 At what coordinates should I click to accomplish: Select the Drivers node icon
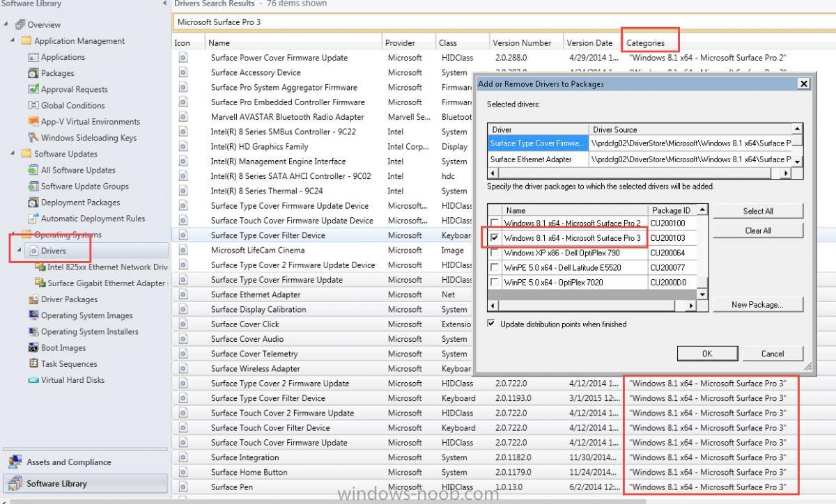(x=33, y=251)
